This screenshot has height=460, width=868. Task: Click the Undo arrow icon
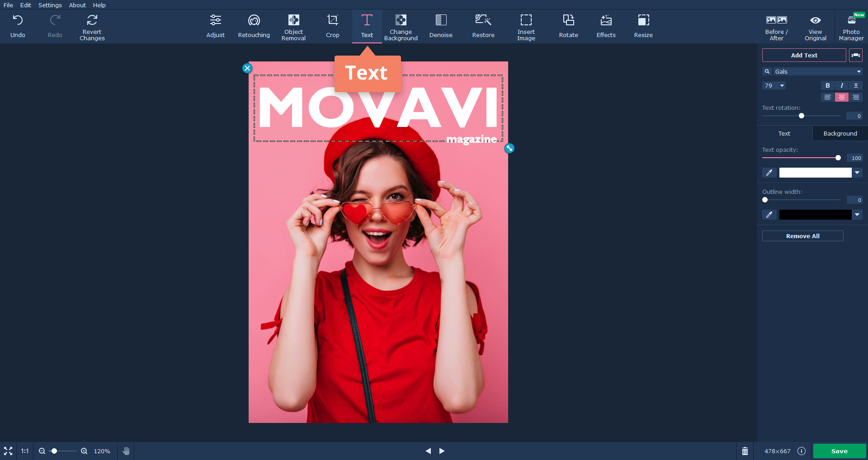pyautogui.click(x=18, y=20)
